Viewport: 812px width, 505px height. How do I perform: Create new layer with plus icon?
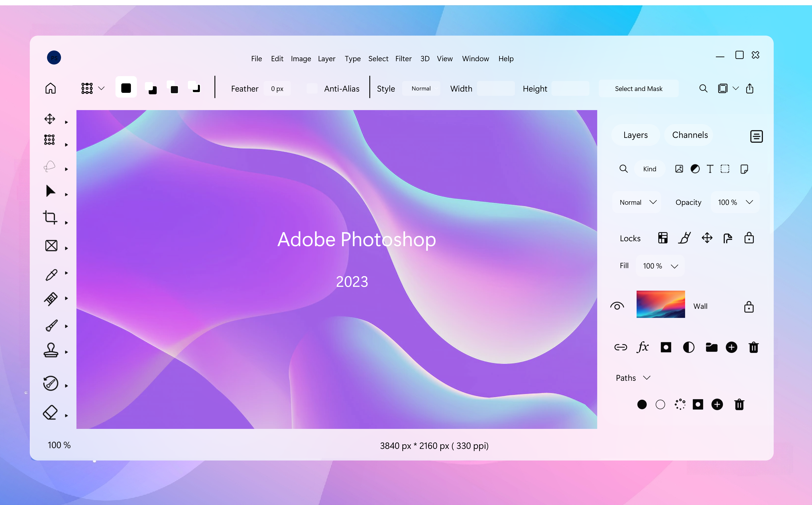click(731, 347)
